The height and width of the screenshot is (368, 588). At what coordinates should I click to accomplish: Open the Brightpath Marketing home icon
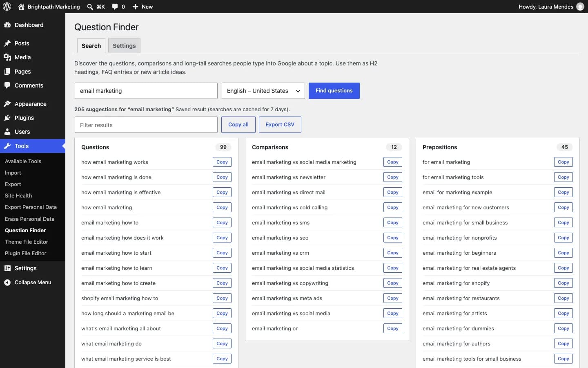(21, 7)
